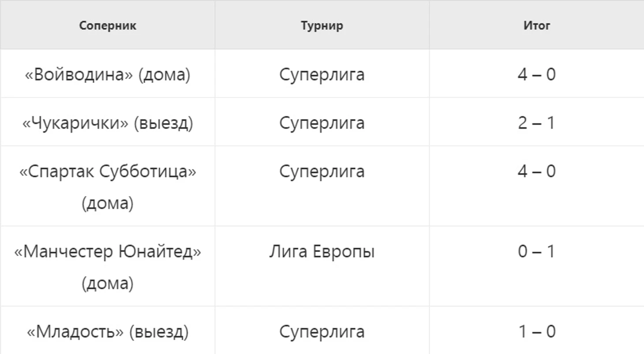
Task: Click the Лига Европы tournament cell
Action: click(x=322, y=266)
